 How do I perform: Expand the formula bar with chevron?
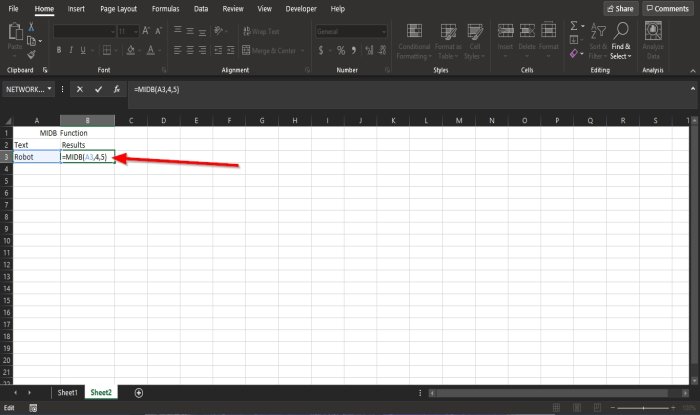[x=692, y=88]
